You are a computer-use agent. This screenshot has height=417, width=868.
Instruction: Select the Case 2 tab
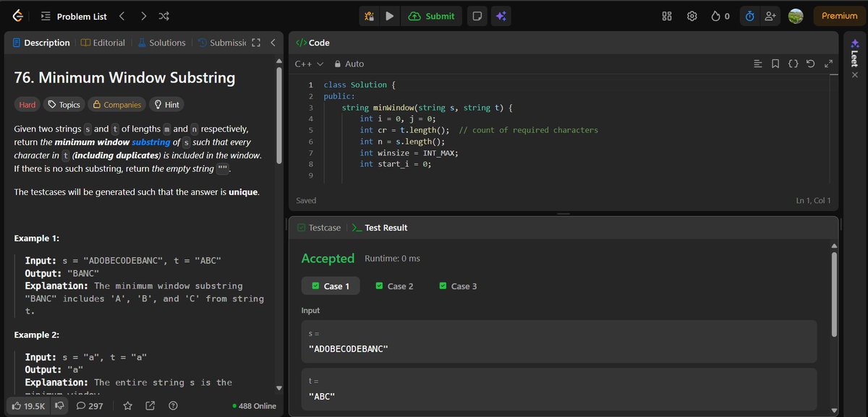[x=395, y=286]
